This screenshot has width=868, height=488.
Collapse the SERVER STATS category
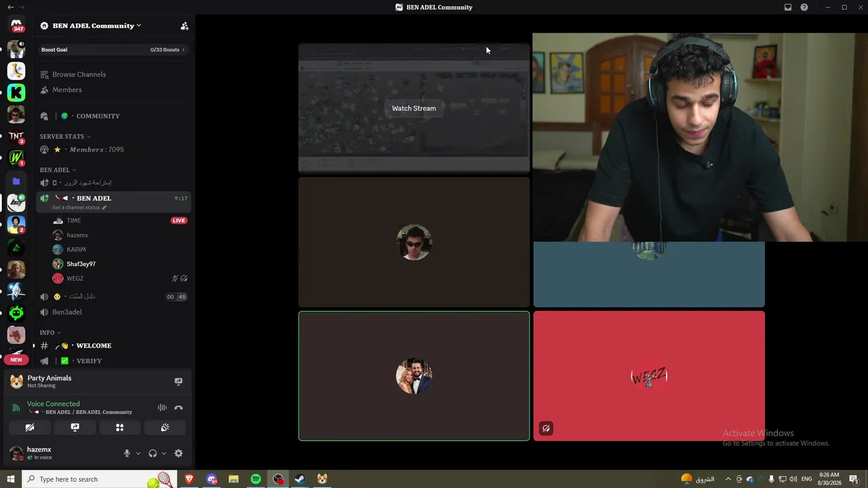pyautogui.click(x=64, y=136)
